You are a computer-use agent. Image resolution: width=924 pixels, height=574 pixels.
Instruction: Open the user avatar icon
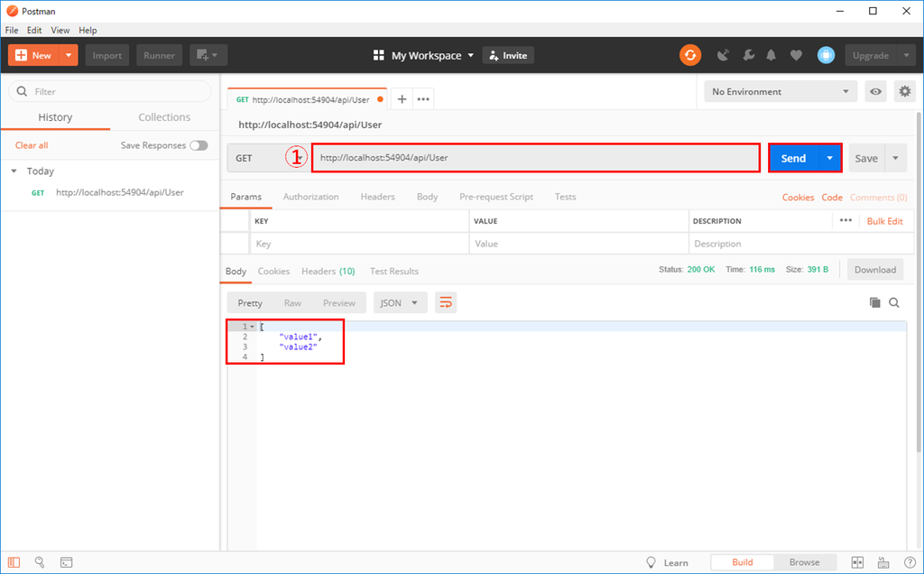[827, 55]
